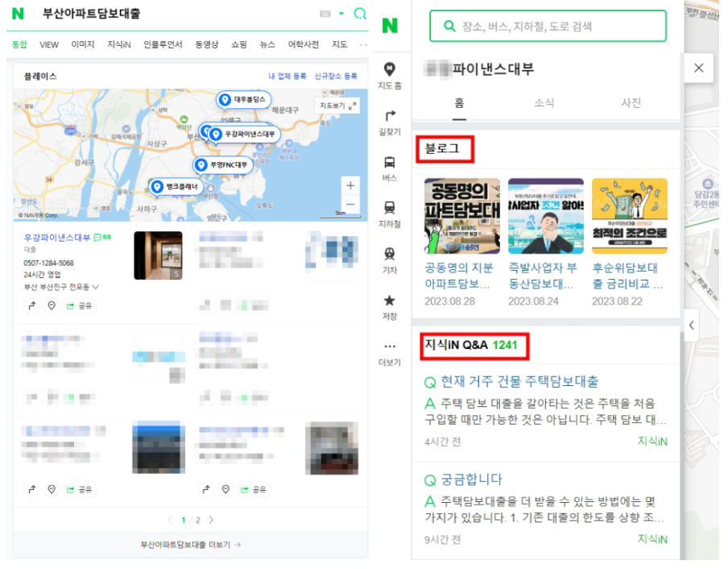Viewport: 728px width, 569px height.
Task: Expand the search history dropdown arrow
Action: coord(341,14)
